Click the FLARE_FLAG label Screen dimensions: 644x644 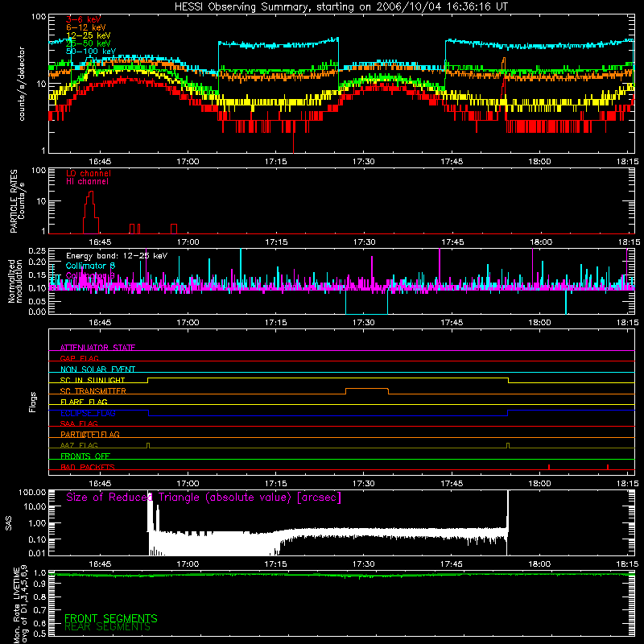84,402
